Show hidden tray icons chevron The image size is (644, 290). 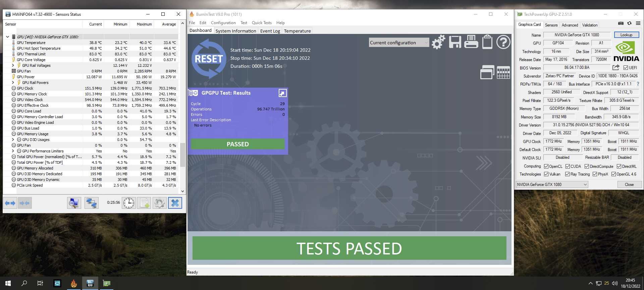pyautogui.click(x=590, y=283)
